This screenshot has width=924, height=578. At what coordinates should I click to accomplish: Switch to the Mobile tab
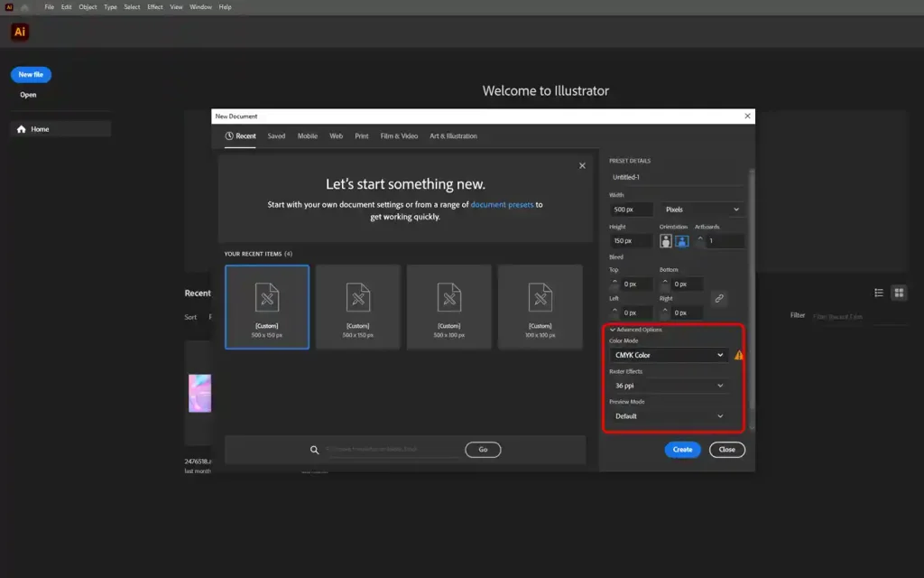[308, 136]
